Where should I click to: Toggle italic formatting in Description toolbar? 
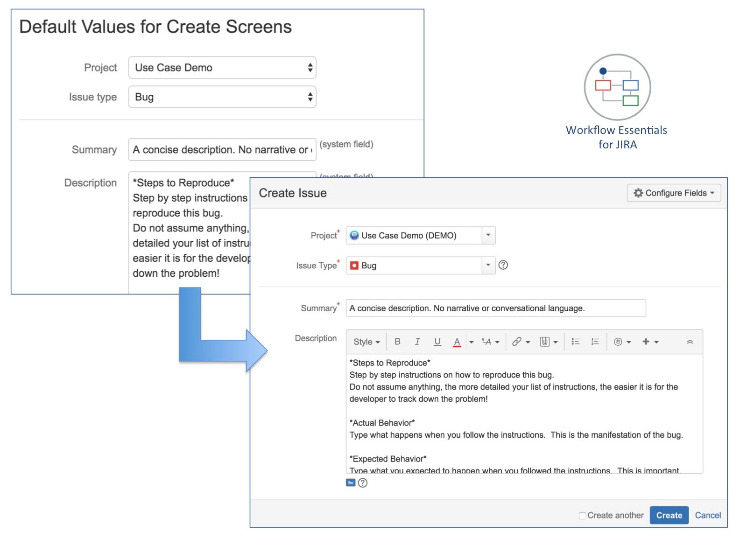[x=417, y=342]
